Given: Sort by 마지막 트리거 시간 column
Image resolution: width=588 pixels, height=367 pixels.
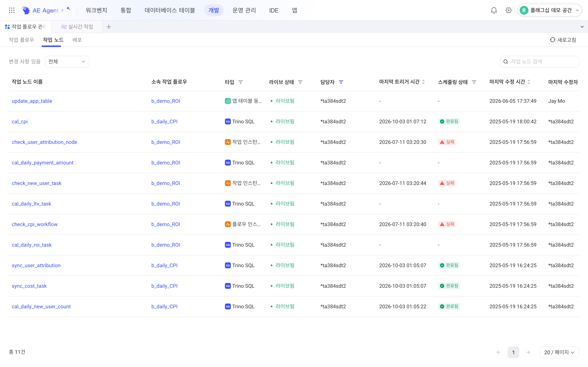Looking at the screenshot, I should point(423,82).
